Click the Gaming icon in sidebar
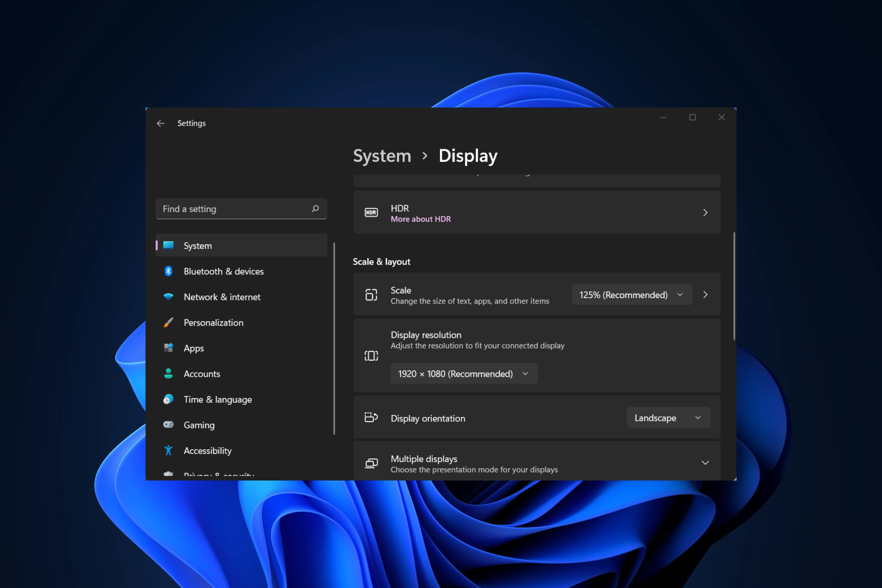The image size is (882, 588). tap(169, 424)
